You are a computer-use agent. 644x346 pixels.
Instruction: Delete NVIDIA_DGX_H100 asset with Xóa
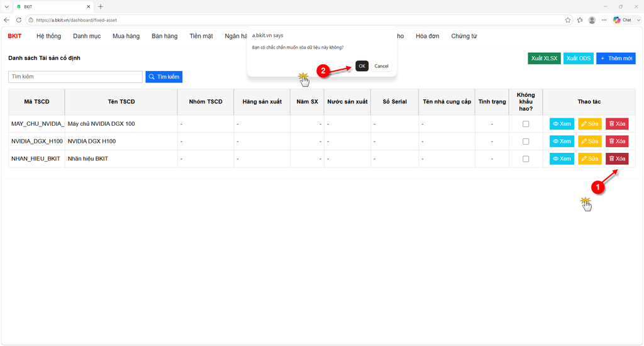tap(617, 142)
